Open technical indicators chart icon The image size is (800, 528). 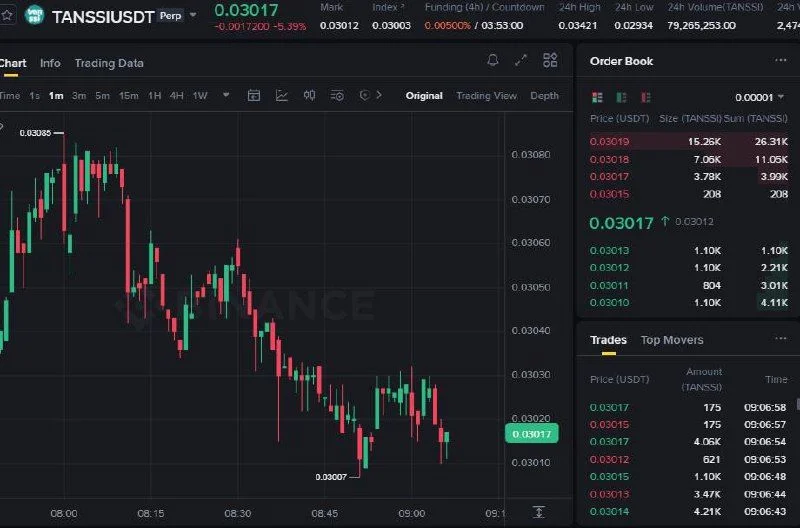(282, 95)
